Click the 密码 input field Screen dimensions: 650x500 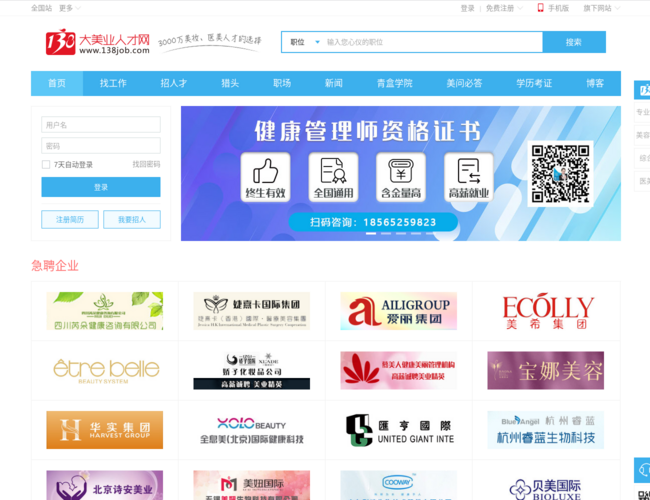coord(101,146)
